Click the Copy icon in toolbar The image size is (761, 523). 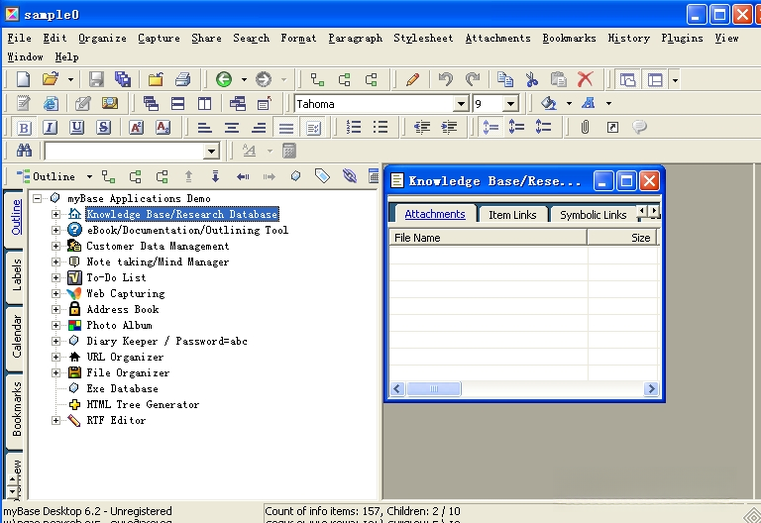pos(505,79)
